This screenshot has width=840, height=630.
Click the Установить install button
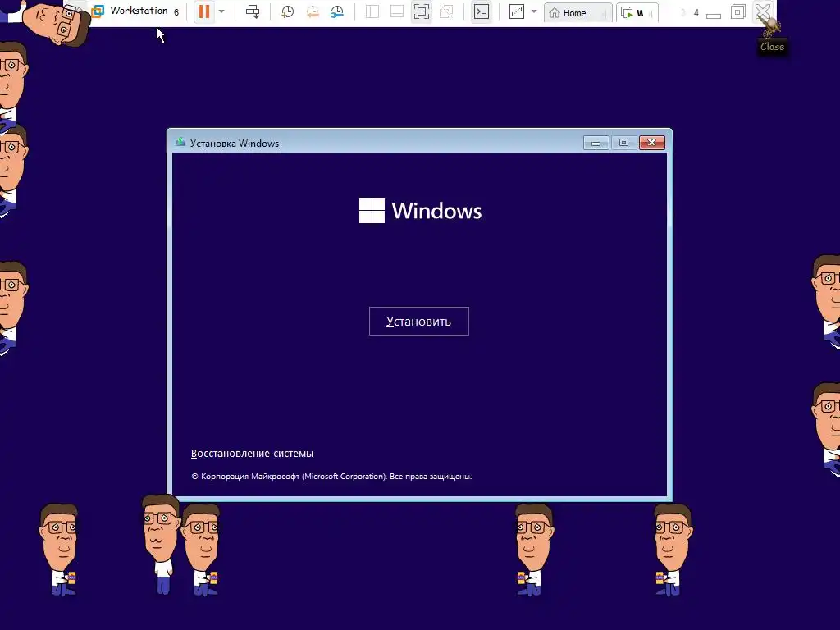419,321
